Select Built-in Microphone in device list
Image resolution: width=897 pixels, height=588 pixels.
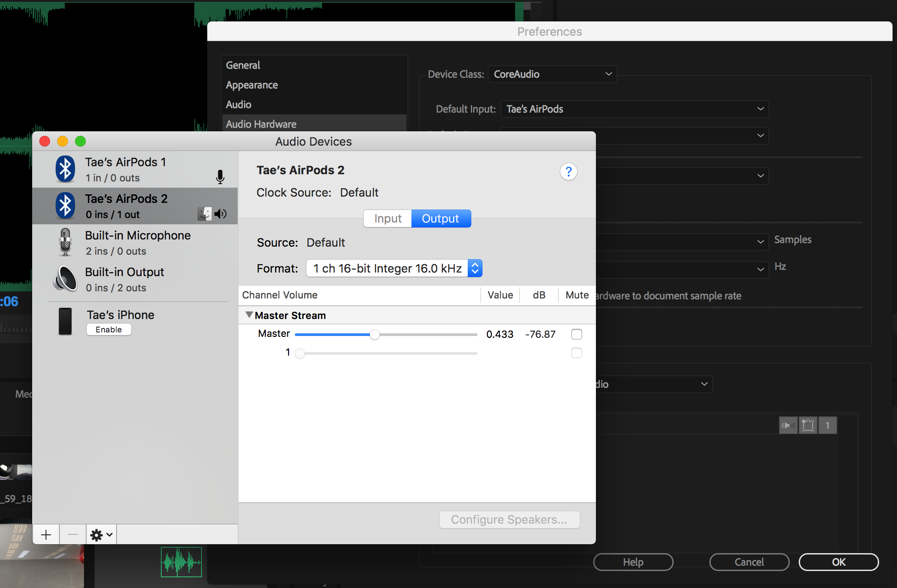(135, 243)
